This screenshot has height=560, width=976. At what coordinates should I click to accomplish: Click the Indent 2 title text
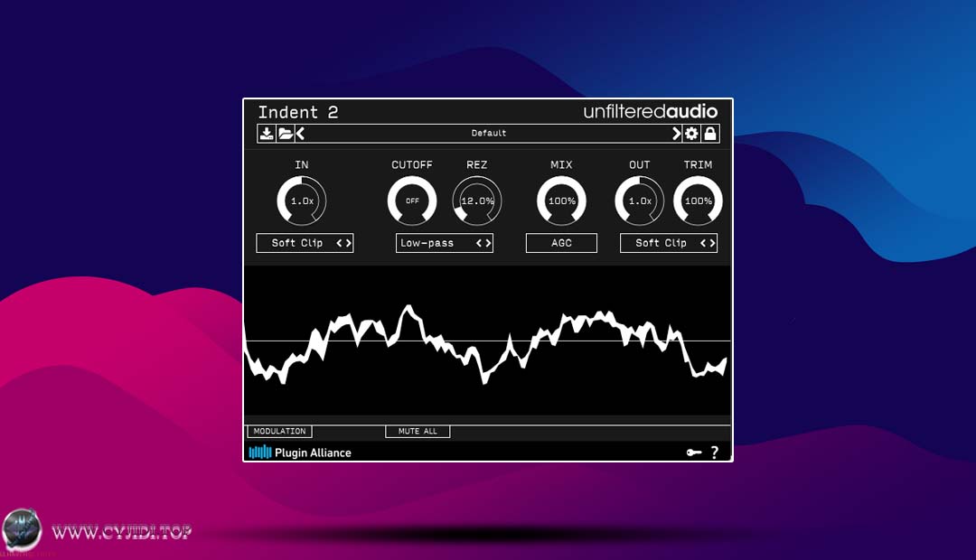coord(298,112)
